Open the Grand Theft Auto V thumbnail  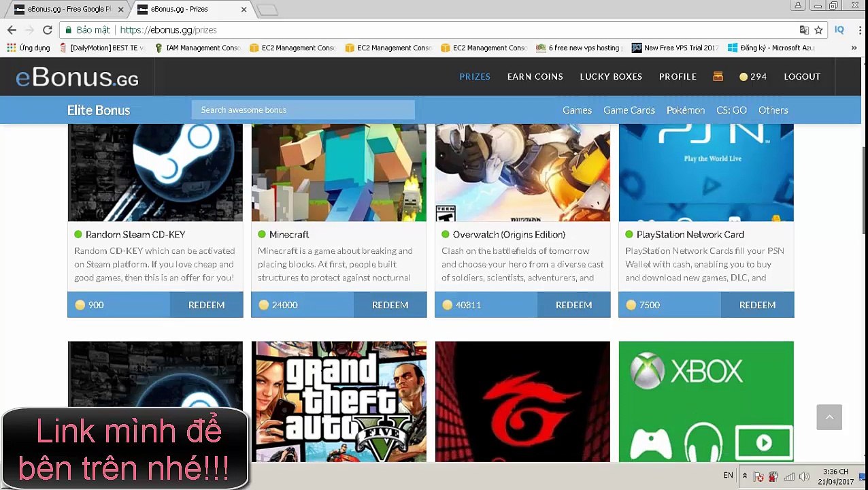pyautogui.click(x=339, y=402)
